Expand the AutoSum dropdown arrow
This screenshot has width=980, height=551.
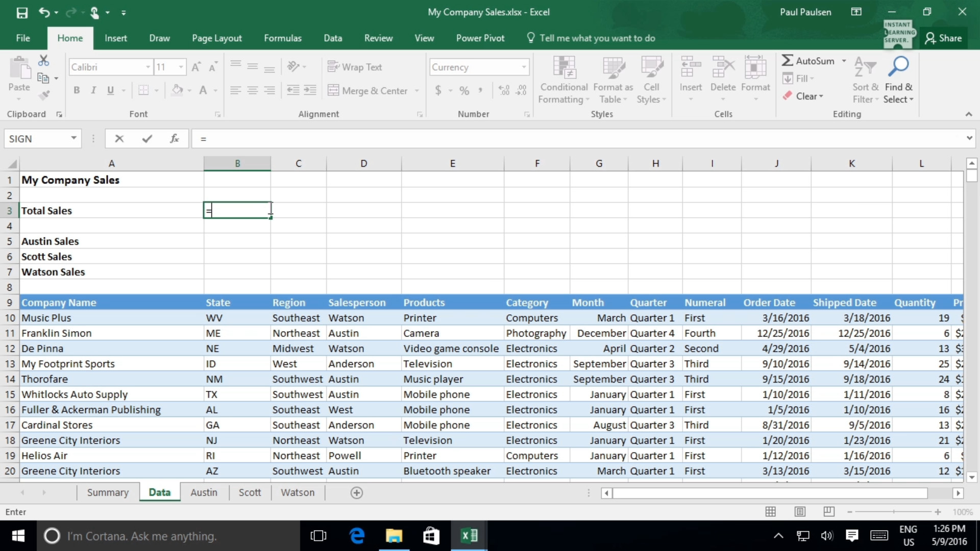tap(844, 61)
